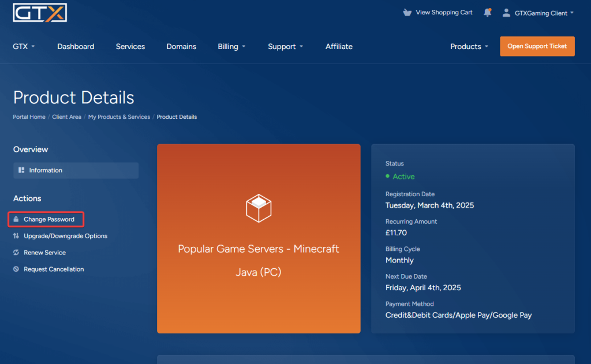Expand the Billing dropdown menu
Image resolution: width=591 pixels, height=364 pixels.
point(231,46)
